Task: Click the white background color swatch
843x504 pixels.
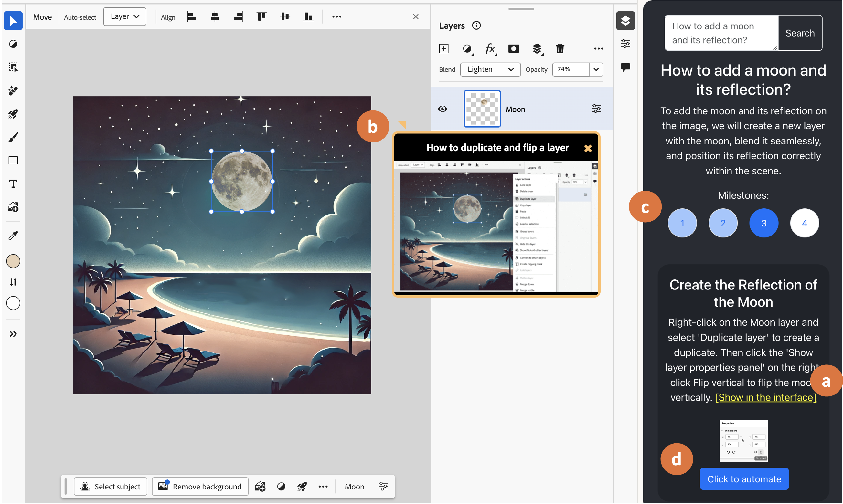Action: point(13,303)
